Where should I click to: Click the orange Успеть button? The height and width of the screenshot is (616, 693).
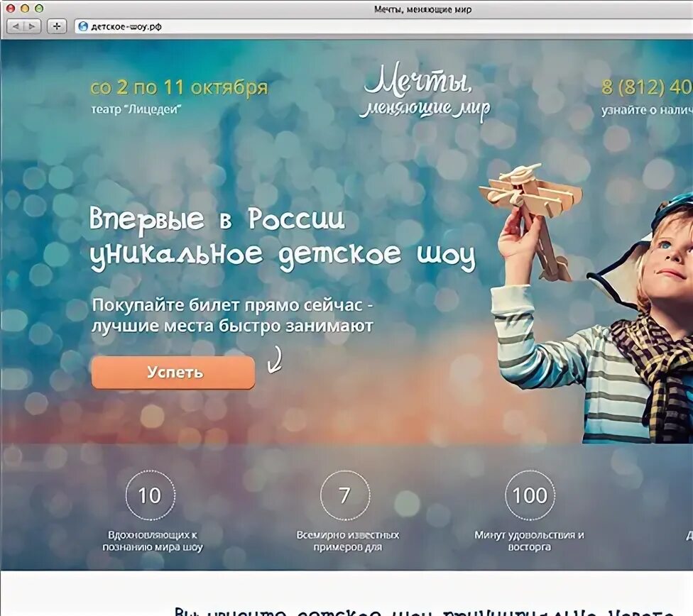[173, 373]
